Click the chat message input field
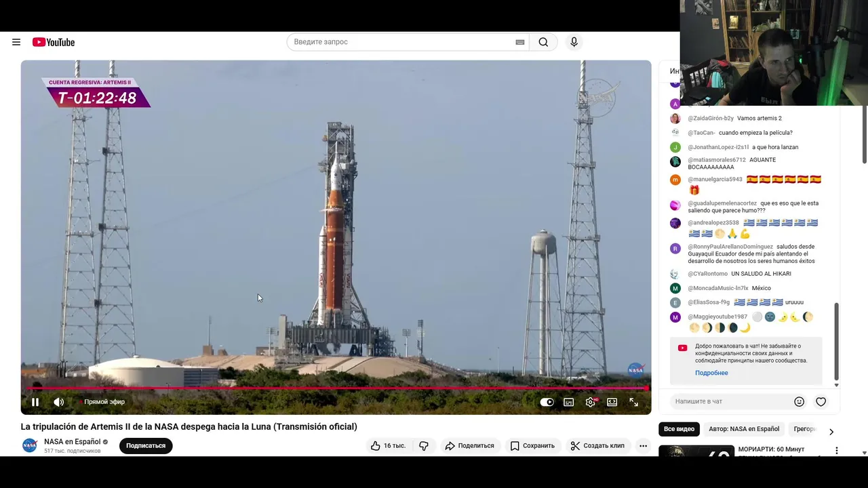This screenshot has height=488, width=868. [732, 401]
